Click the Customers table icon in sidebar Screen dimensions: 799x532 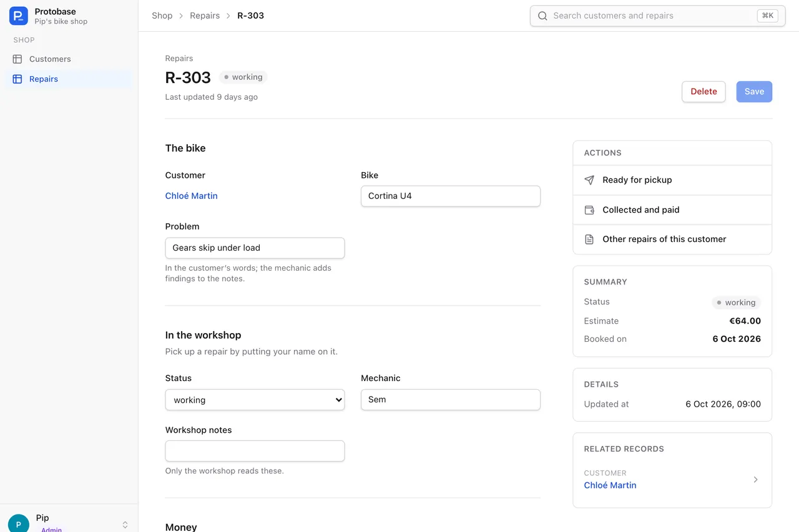[x=17, y=59]
